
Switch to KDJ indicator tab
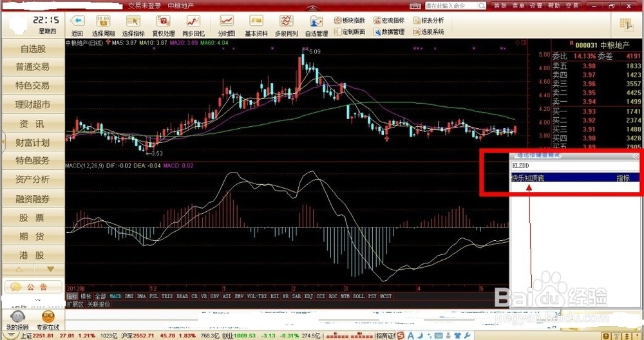[x=308, y=296]
